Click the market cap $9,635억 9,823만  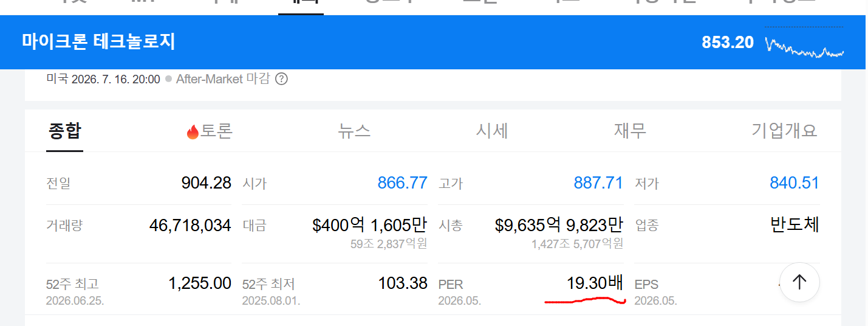tap(559, 226)
